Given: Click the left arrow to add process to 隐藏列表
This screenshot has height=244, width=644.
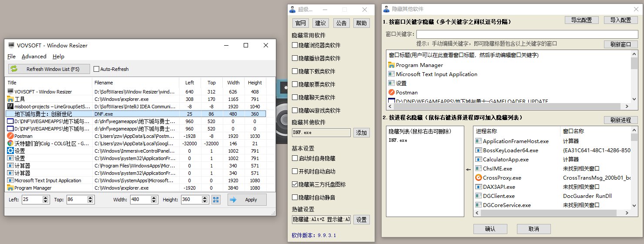Looking at the screenshot, I should click(468, 170).
